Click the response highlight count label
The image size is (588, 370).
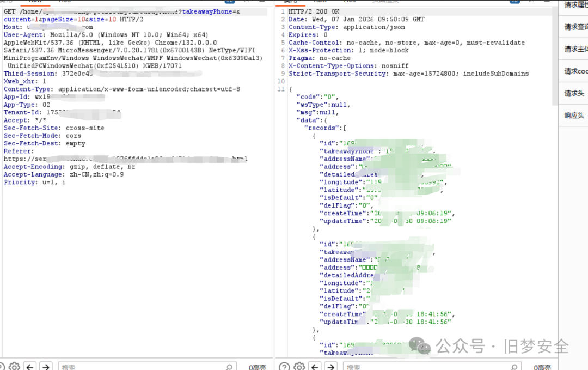tap(542, 367)
